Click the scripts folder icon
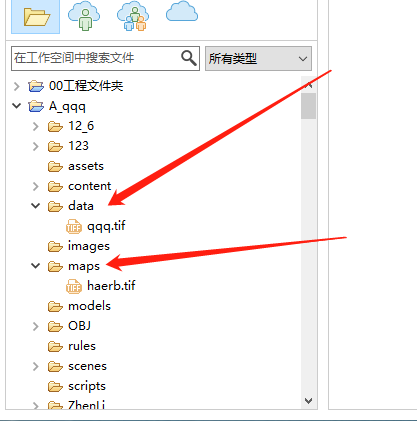The width and height of the screenshot is (417, 421). click(x=55, y=387)
